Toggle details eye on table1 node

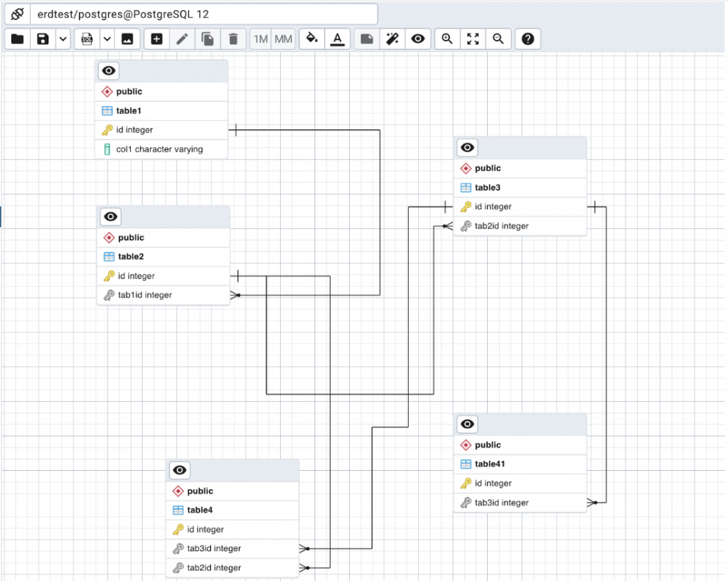109,70
